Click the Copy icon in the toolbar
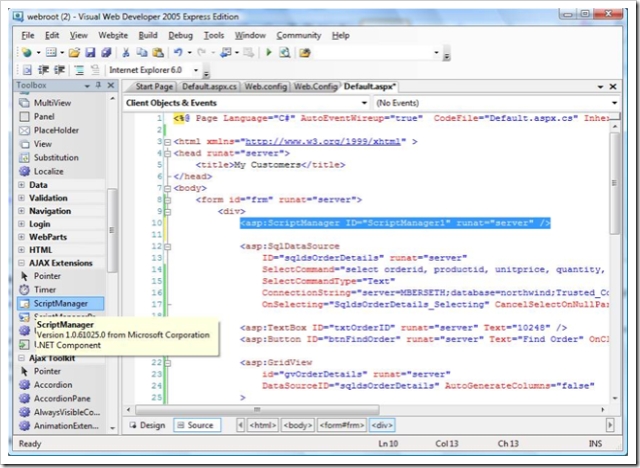 click(142, 52)
